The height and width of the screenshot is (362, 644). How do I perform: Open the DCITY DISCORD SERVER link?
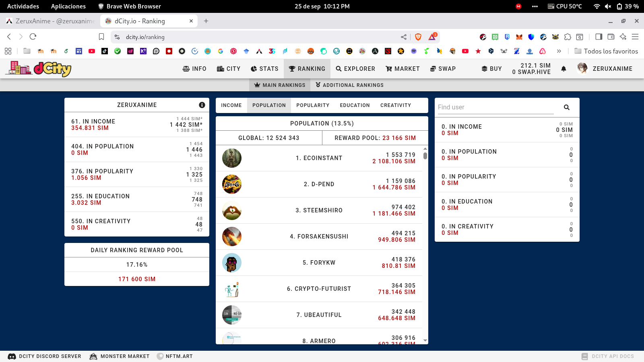(x=45, y=356)
